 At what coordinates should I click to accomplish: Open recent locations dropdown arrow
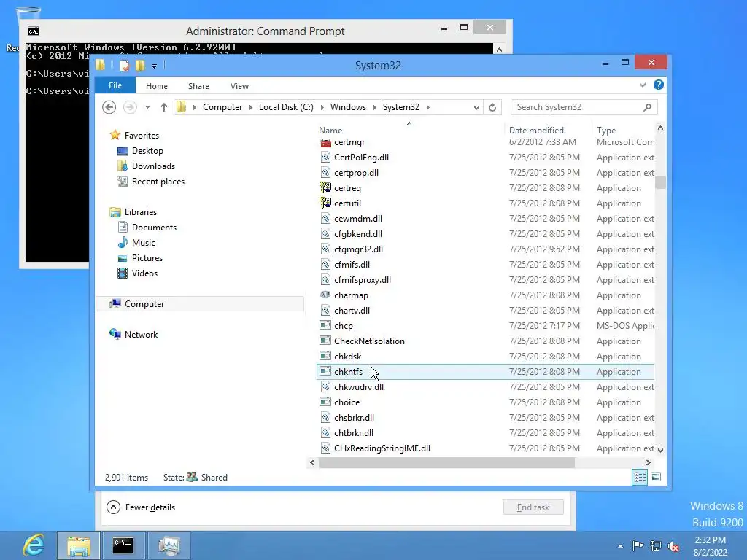click(147, 107)
